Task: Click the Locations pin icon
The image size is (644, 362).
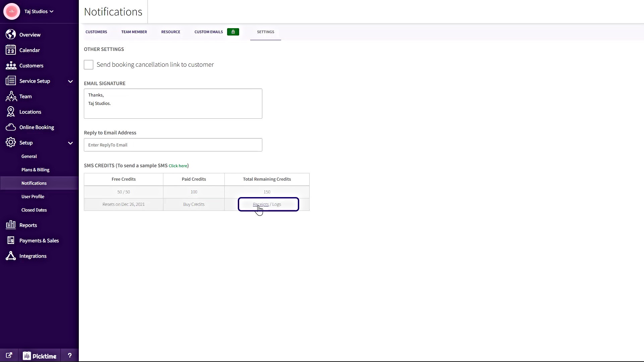Action: click(11, 112)
